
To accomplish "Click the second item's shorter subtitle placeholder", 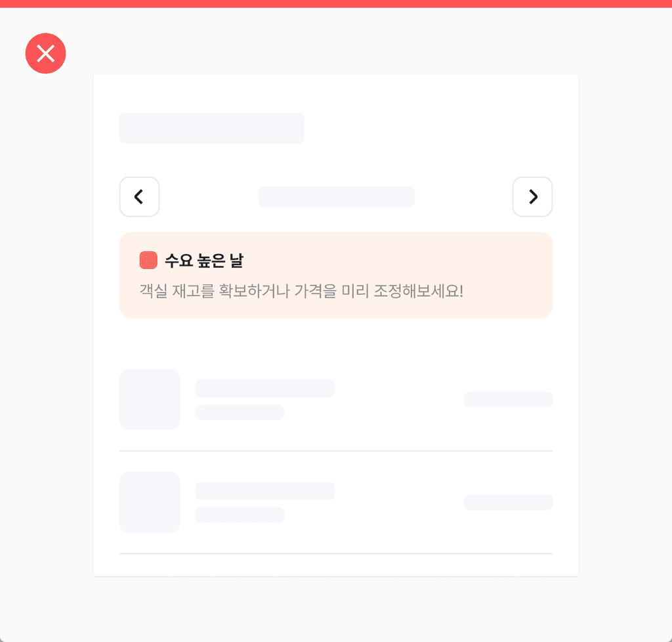I will [x=240, y=515].
